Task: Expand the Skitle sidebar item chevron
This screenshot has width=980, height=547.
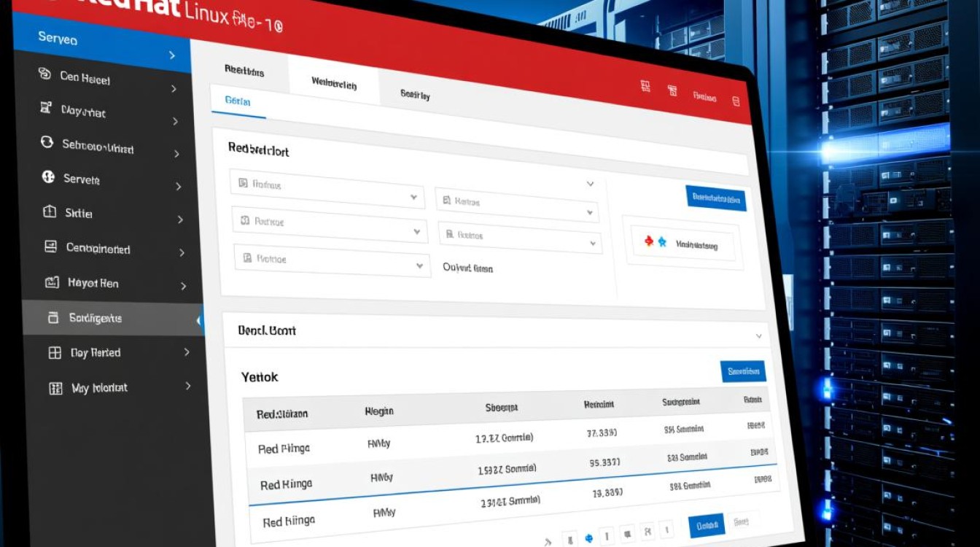Action: (x=180, y=220)
